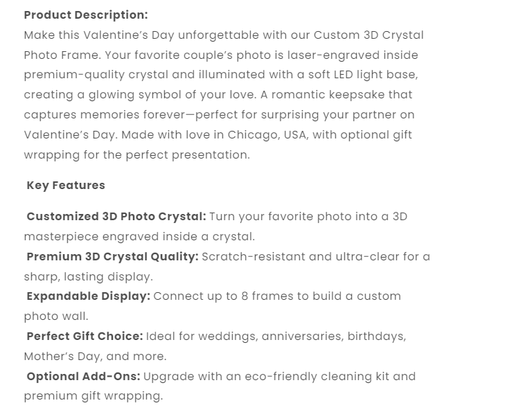532x412 pixels.
Task: Click the "Key Features" heading
Action: (66, 185)
